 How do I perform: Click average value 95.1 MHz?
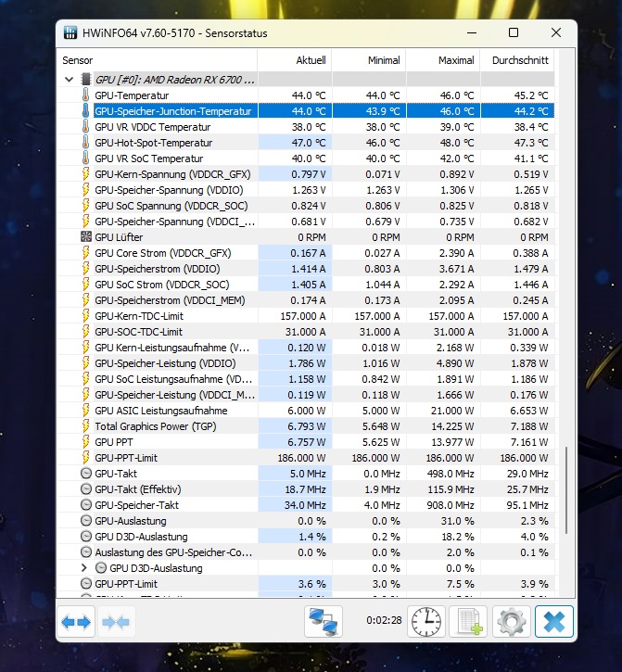(x=527, y=505)
